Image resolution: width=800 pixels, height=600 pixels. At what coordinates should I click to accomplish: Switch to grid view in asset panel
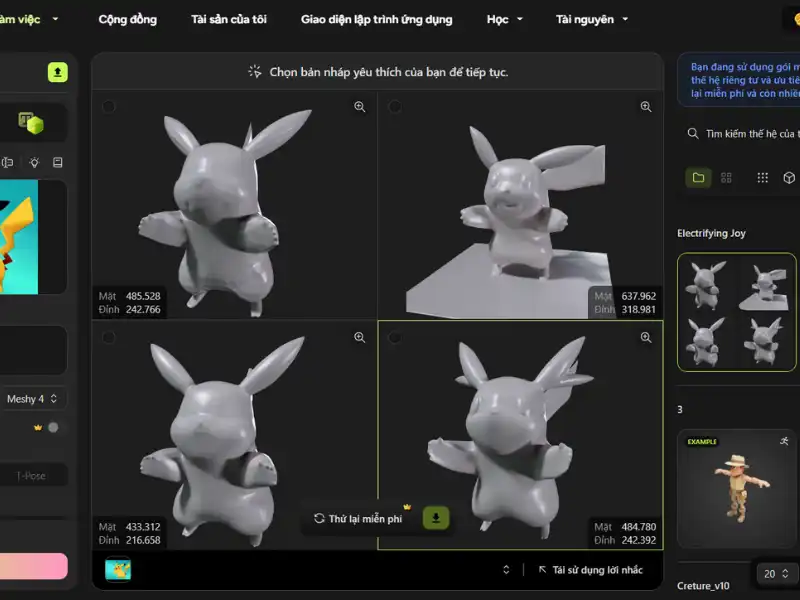726,177
